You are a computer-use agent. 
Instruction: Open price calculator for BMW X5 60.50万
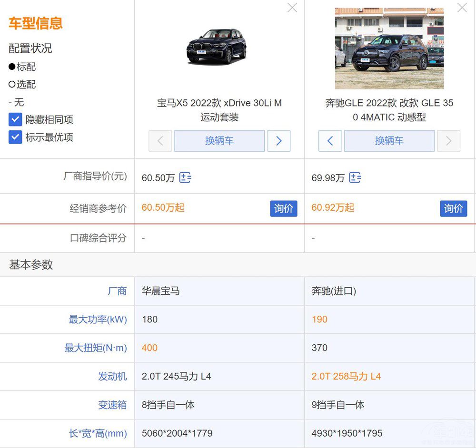coord(185,178)
